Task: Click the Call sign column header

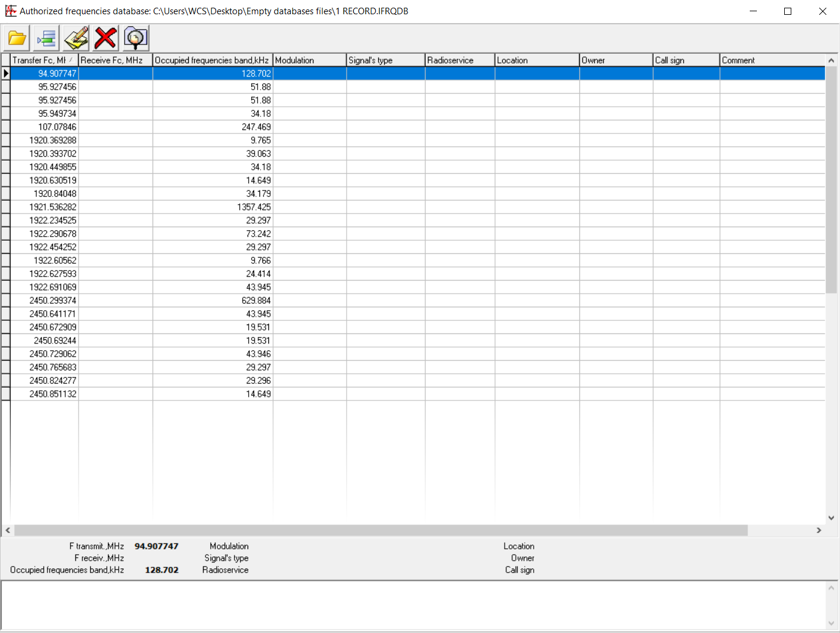Action: tap(686, 60)
